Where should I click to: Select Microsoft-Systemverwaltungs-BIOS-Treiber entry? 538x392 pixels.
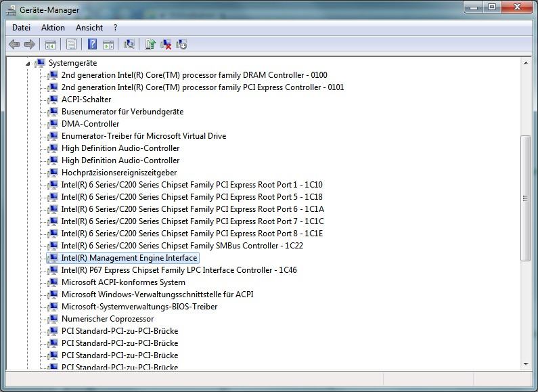pyautogui.click(x=139, y=307)
